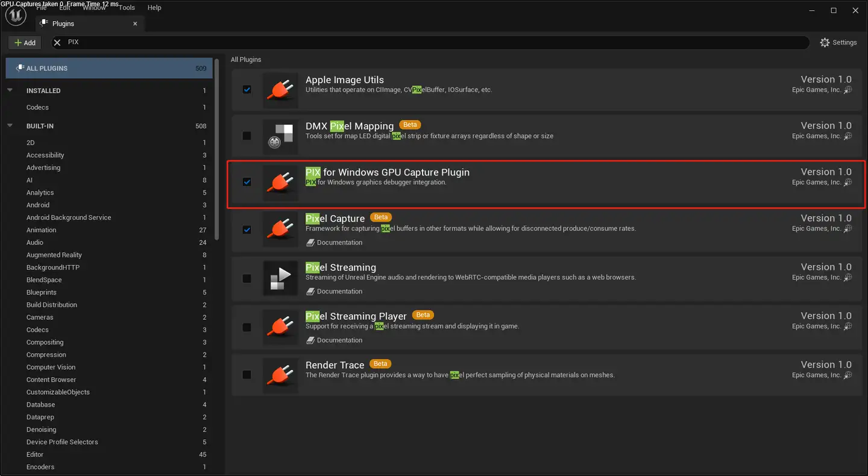Click Epic Games link icon for Apple Image Utils
The height and width of the screenshot is (476, 868).
click(x=848, y=90)
